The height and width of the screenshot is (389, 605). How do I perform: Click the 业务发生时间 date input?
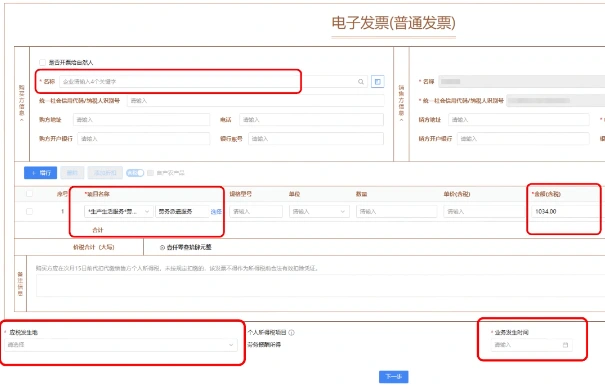(532, 345)
